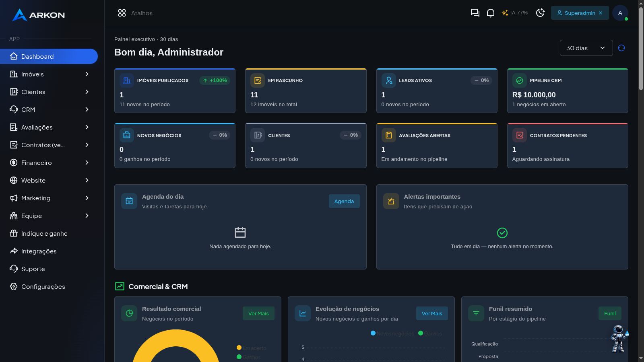Click the Contratos edit icon in sidebar
The height and width of the screenshot is (362, 644).
[14, 145]
